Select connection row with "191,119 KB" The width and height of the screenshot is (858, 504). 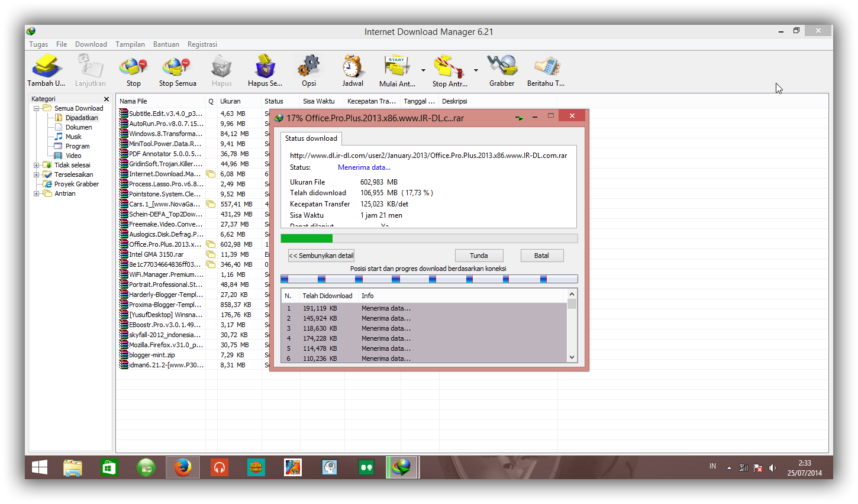click(x=424, y=308)
